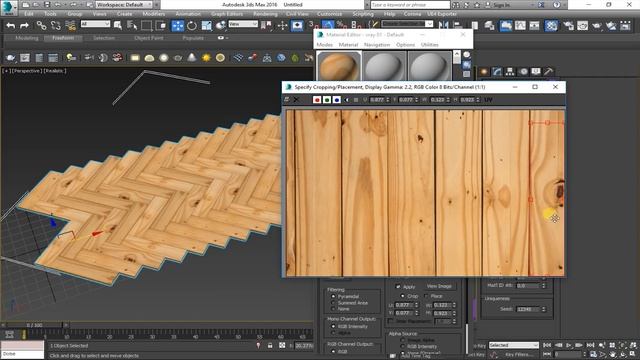Open the Render Setup icon
The width and height of the screenshot is (640, 360).
(x=569, y=25)
